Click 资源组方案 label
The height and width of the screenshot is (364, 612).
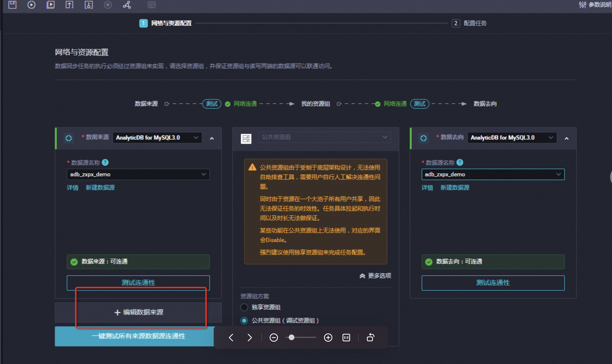[x=255, y=296]
